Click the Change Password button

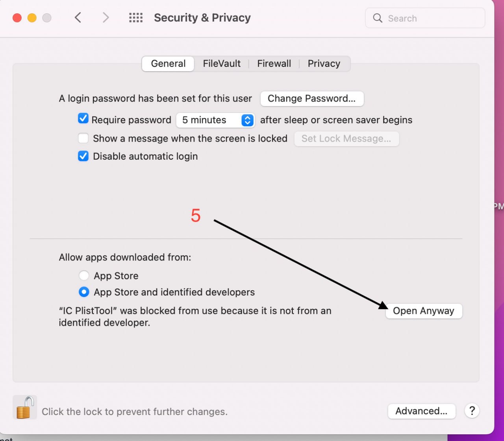(312, 98)
